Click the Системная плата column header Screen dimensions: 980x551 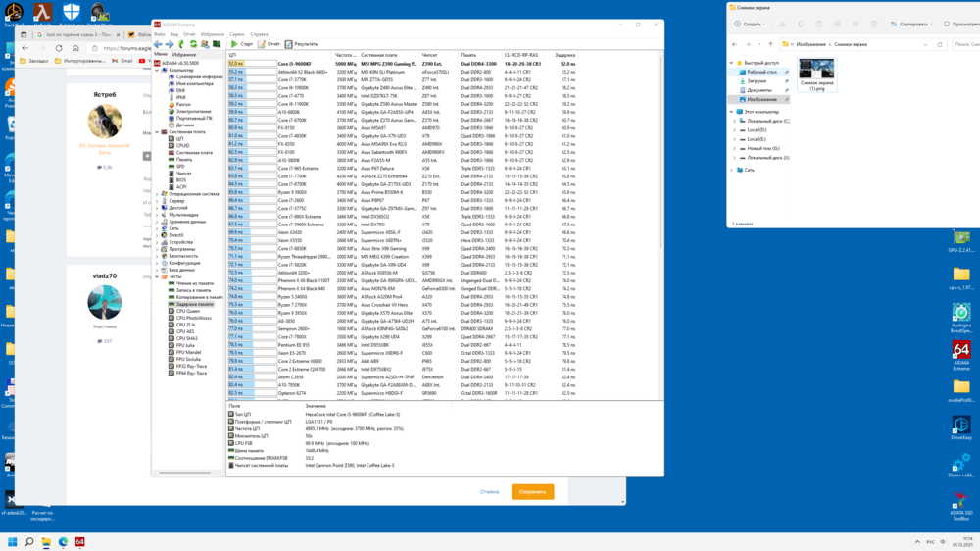(x=378, y=55)
